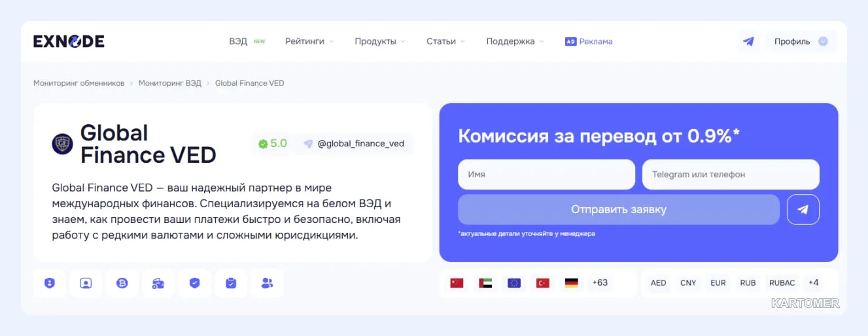
Task: Select the European Union flag icon
Action: pyautogui.click(x=514, y=283)
